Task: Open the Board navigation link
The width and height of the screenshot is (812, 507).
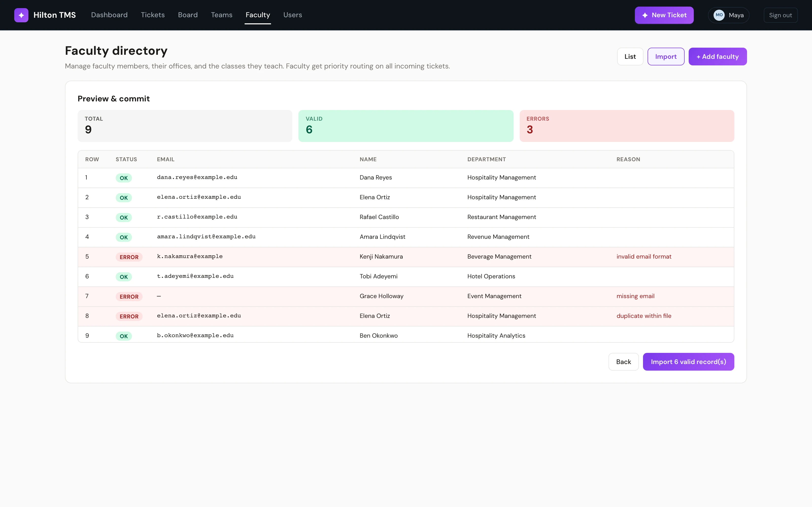Action: pyautogui.click(x=188, y=15)
